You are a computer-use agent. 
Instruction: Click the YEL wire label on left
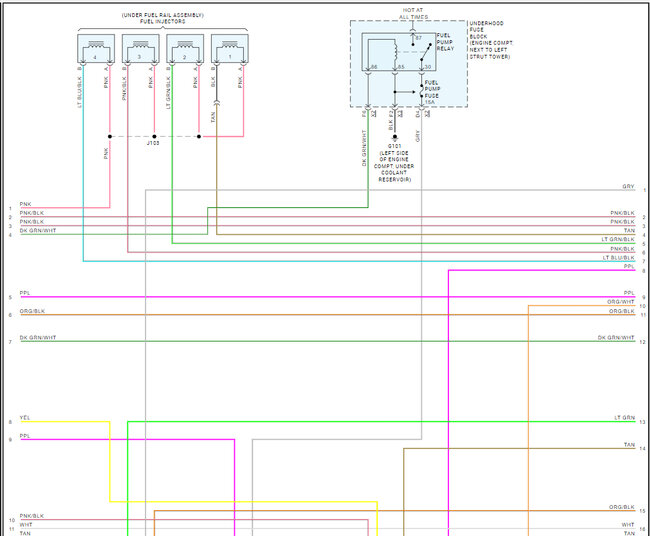click(x=24, y=420)
